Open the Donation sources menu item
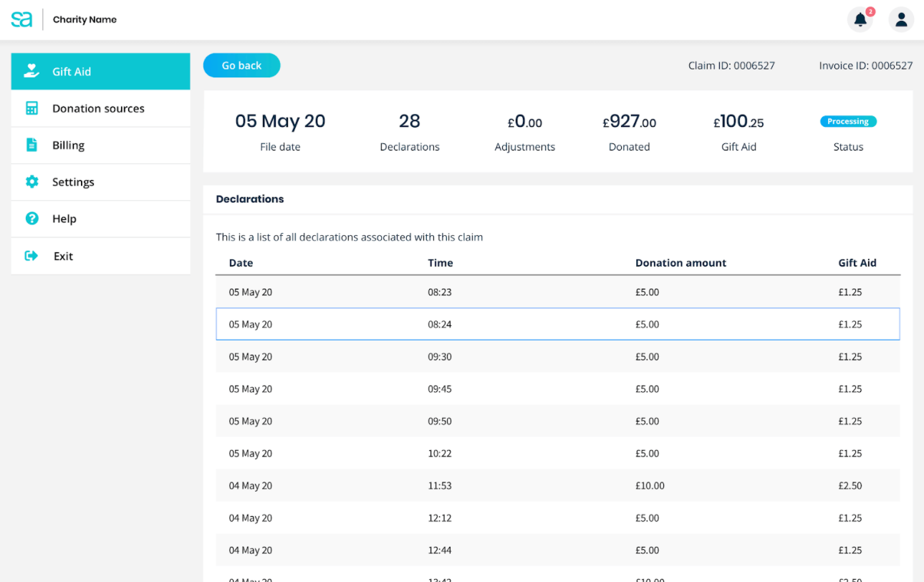The height and width of the screenshot is (582, 924). (98, 108)
